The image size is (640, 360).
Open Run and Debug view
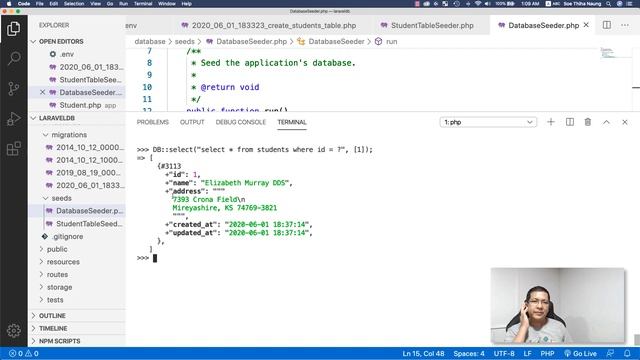coord(13,118)
